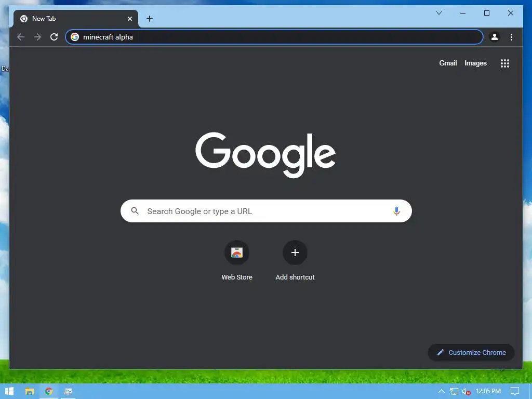
Task: Click the Search Google or type a URL box
Action: 267,211
